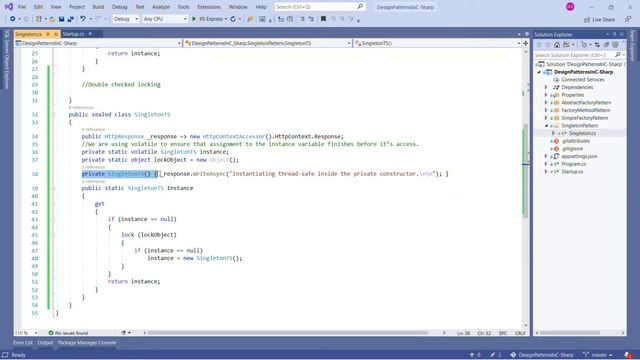This screenshot has height=360, width=640.
Task: Click Solution Explorer pending changes filter icon
Action: [585, 44]
